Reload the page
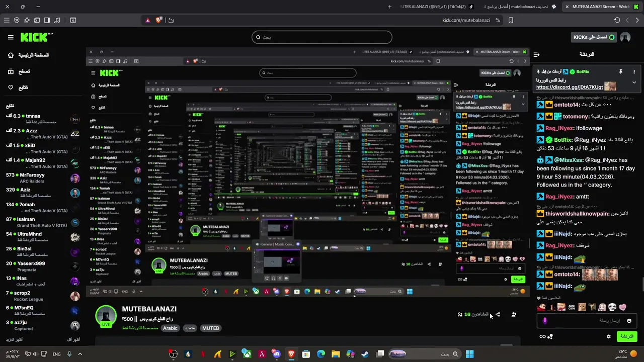Screen dimensions: 644x362 tap(617, 20)
